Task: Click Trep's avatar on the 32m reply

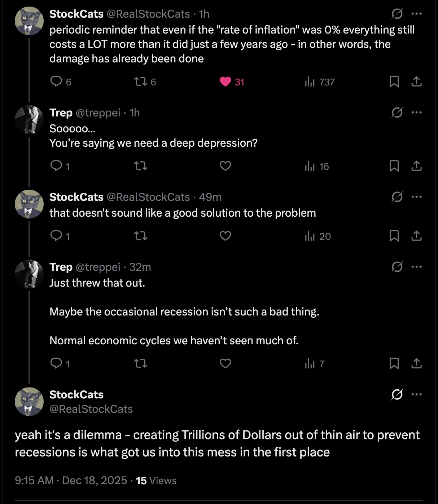Action: click(x=29, y=274)
